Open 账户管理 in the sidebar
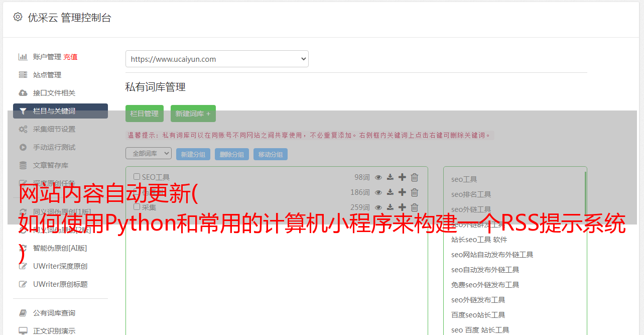 [47, 57]
